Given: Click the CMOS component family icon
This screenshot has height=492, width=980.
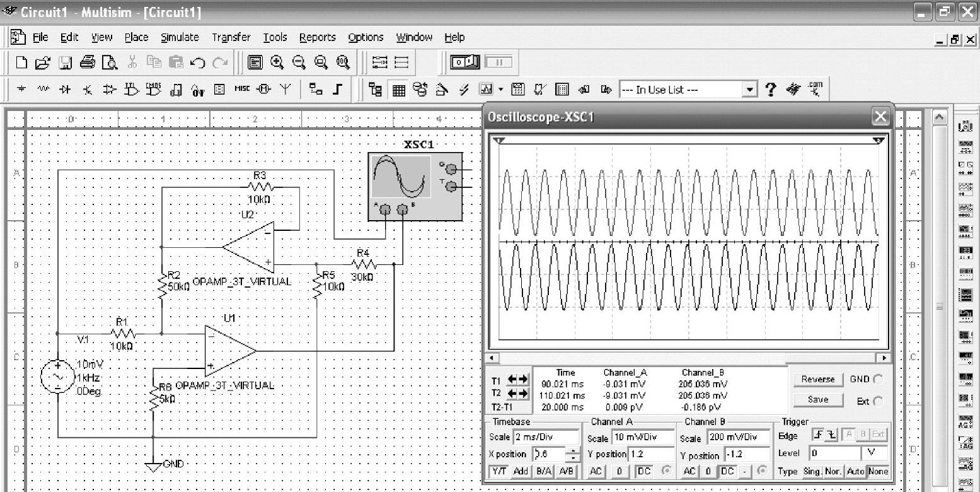Looking at the screenshot, I should coord(154,90).
